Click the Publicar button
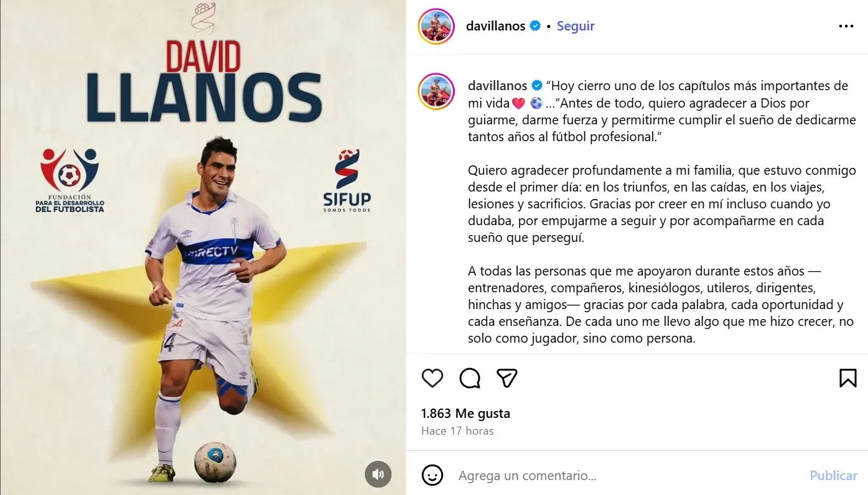 [x=833, y=476]
